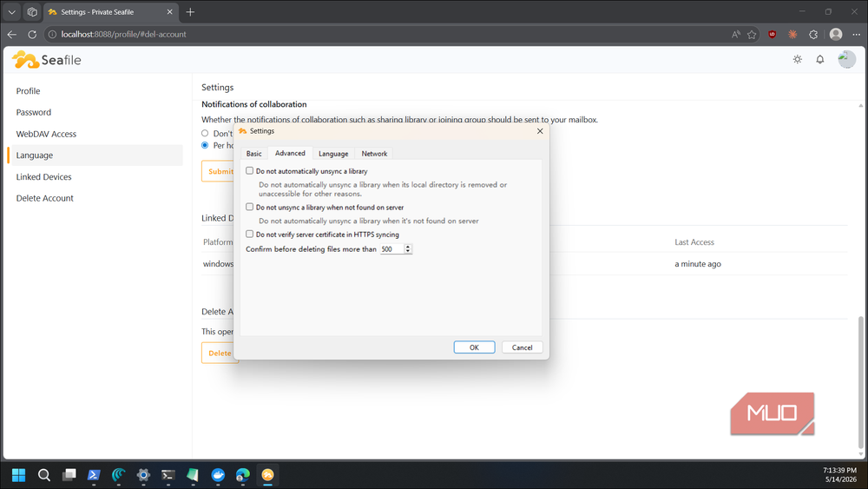Open the browser profile icon
This screenshot has width=868, height=489.
pyautogui.click(x=836, y=35)
